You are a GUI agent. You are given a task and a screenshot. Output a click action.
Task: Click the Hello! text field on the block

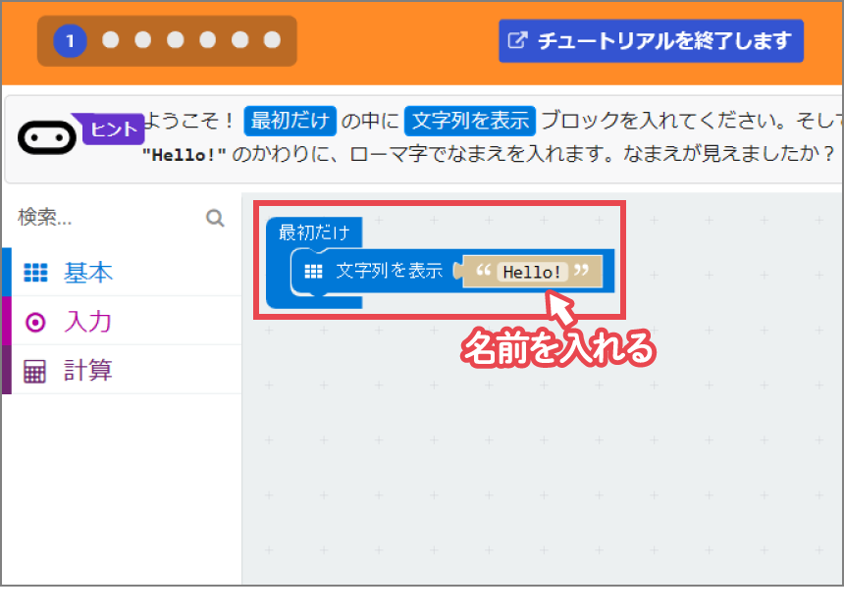point(531,273)
